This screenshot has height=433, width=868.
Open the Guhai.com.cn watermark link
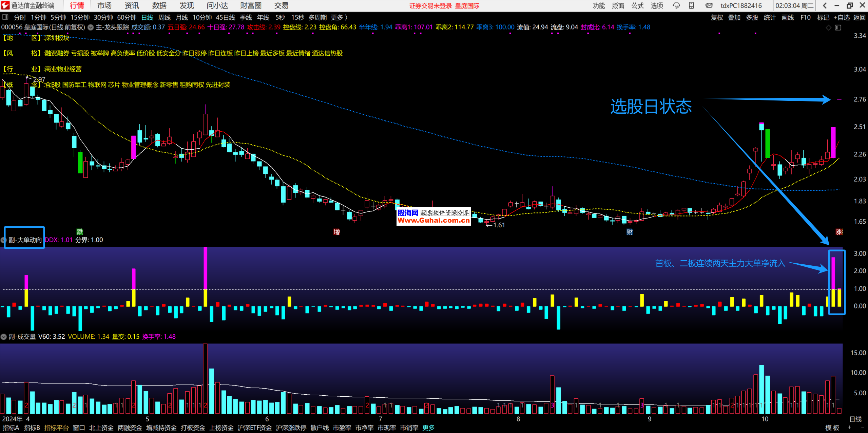coord(433,220)
